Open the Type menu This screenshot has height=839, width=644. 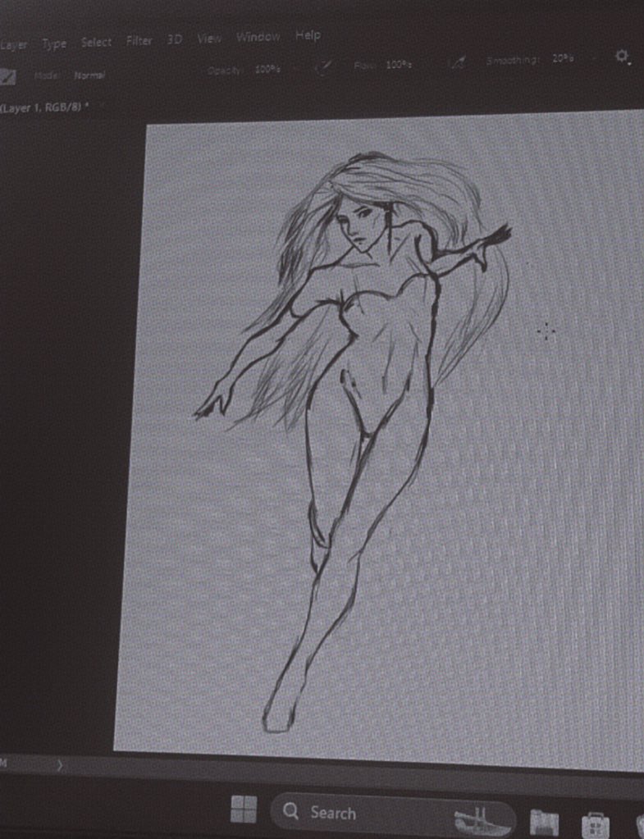click(55, 43)
